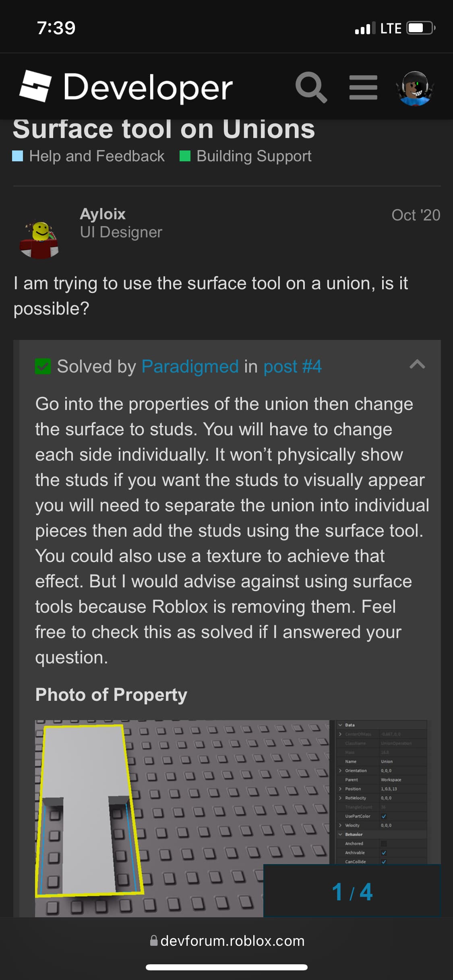Expand the Position property row
This screenshot has width=453, height=980.
[x=341, y=789]
